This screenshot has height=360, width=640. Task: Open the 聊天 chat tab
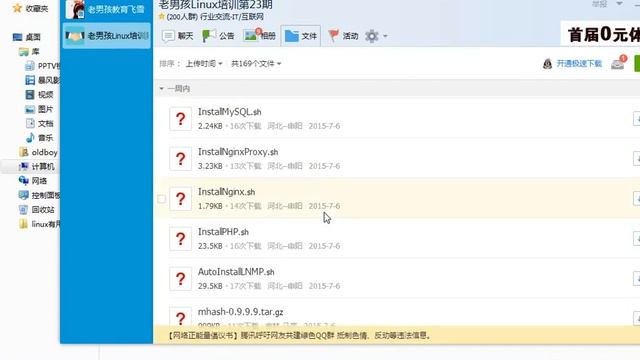[177, 36]
